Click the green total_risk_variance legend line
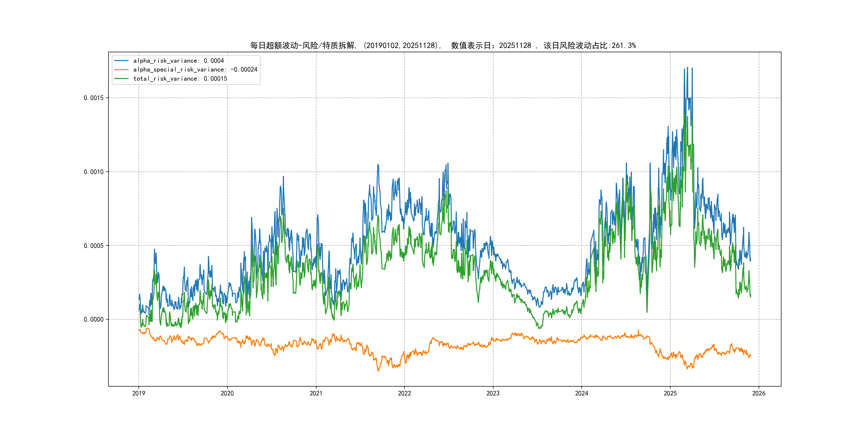This screenshot has height=434, width=868. tap(121, 78)
